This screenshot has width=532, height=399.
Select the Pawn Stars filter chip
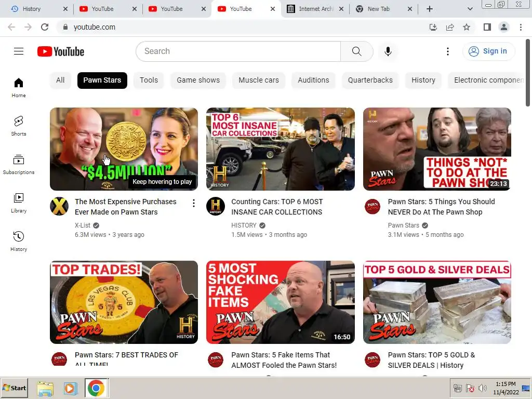tap(102, 80)
